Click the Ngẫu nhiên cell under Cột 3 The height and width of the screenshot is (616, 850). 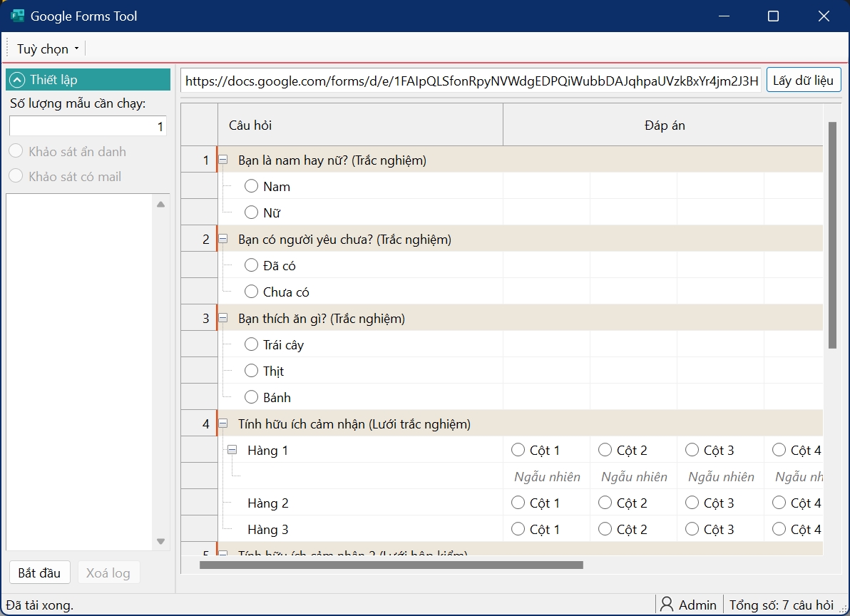721,476
